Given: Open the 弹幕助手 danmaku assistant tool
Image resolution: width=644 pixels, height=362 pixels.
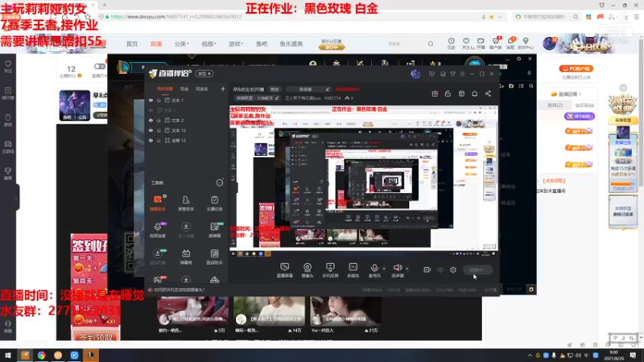Looking at the screenshot, I should pos(157,203).
